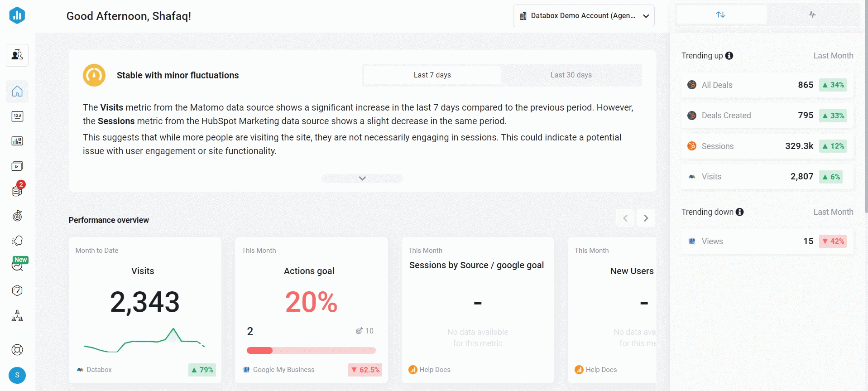Image resolution: width=868 pixels, height=391 pixels.
Task: Select the activity pulse view toggle
Action: [x=812, y=14]
